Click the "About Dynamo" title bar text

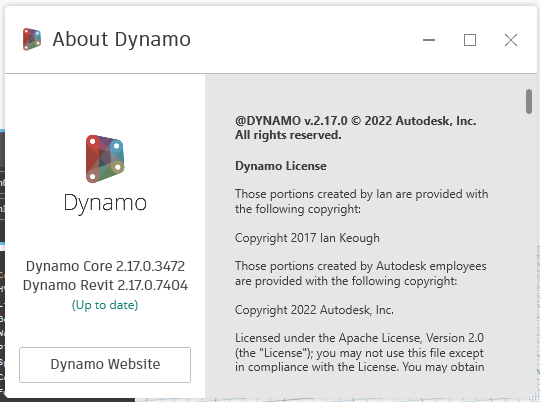[x=122, y=39]
